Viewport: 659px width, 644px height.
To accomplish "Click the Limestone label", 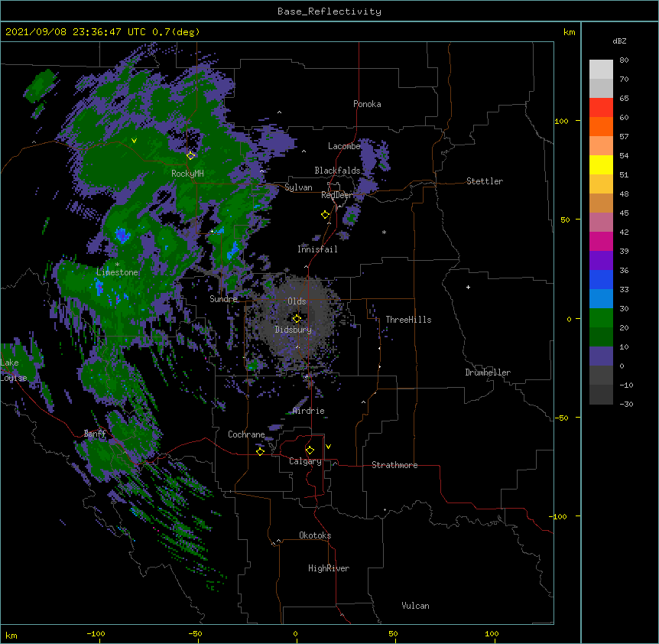I will [117, 272].
